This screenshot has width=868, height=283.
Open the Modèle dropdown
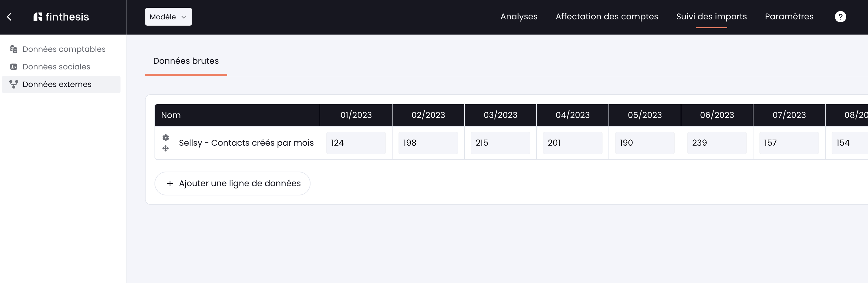(x=168, y=17)
